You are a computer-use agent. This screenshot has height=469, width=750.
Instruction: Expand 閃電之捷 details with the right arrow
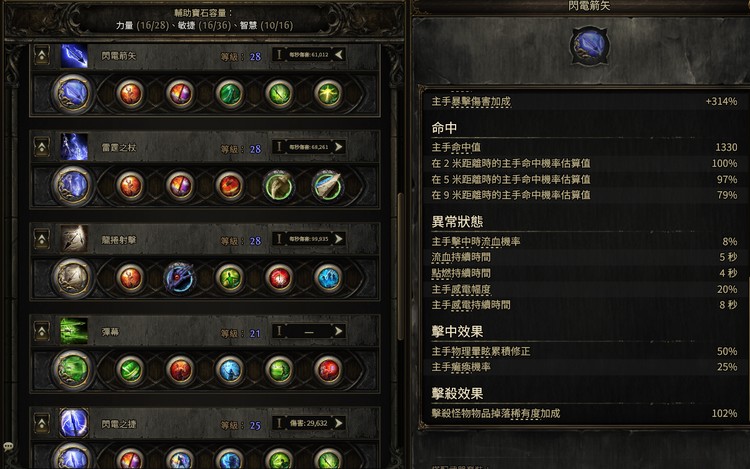pos(339,423)
